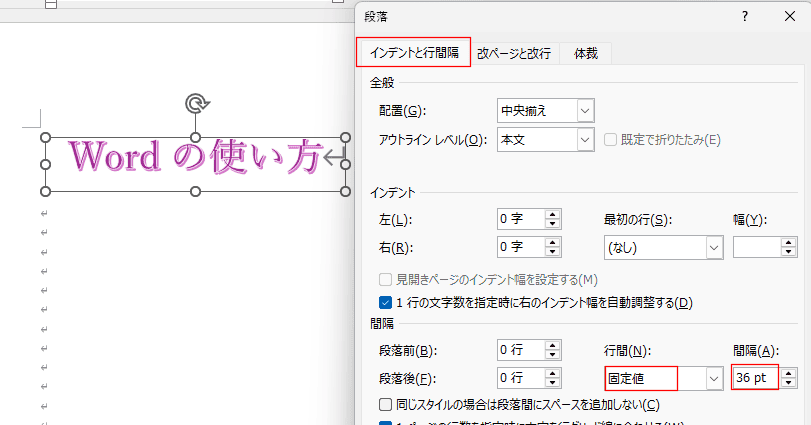Open the alignment 中央揃え dropdown
811x425 pixels.
[585, 109]
